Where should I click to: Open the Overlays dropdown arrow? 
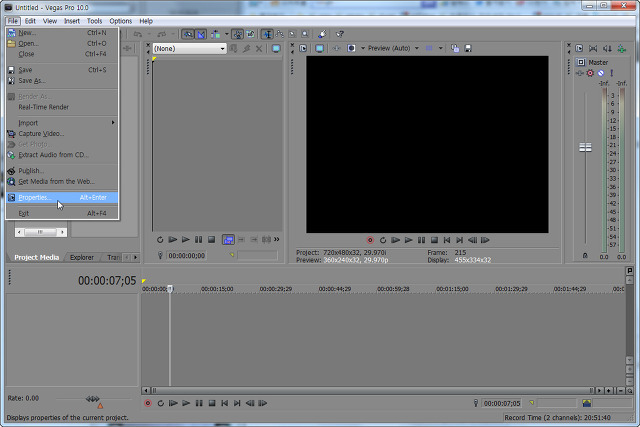[x=440, y=48]
